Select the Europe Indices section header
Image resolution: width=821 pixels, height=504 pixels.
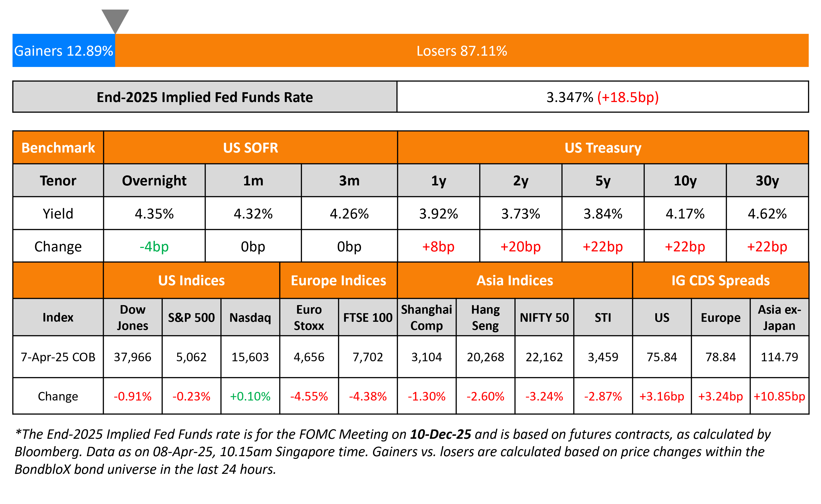point(338,280)
